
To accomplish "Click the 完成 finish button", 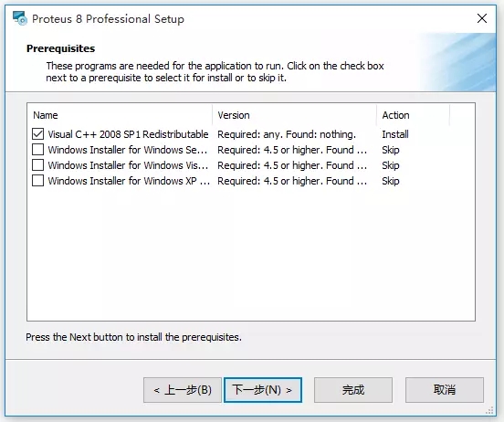I will (353, 390).
